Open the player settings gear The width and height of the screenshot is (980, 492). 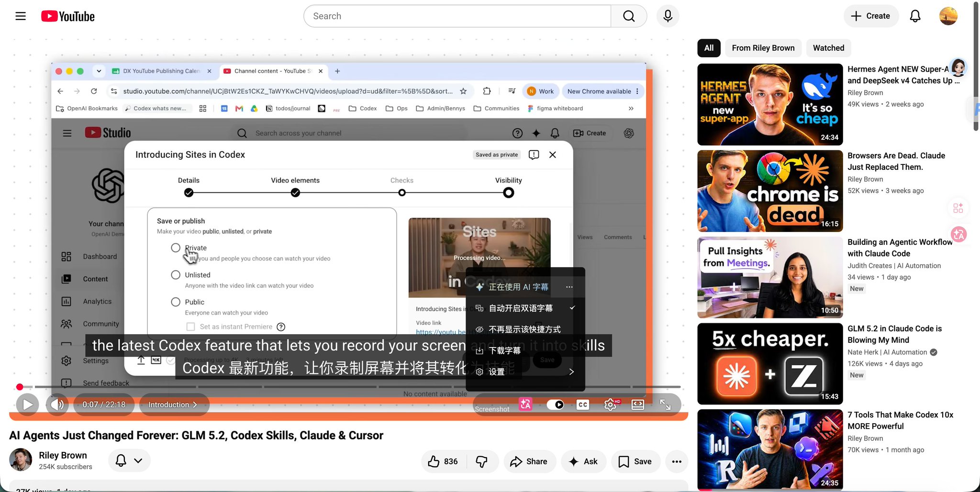[610, 405]
